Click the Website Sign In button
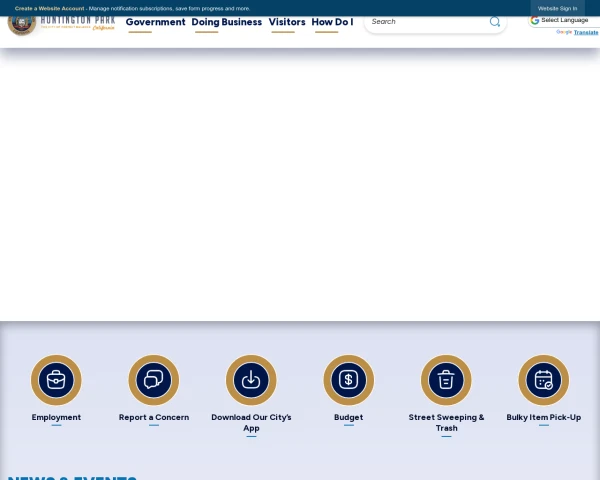 click(x=557, y=8)
